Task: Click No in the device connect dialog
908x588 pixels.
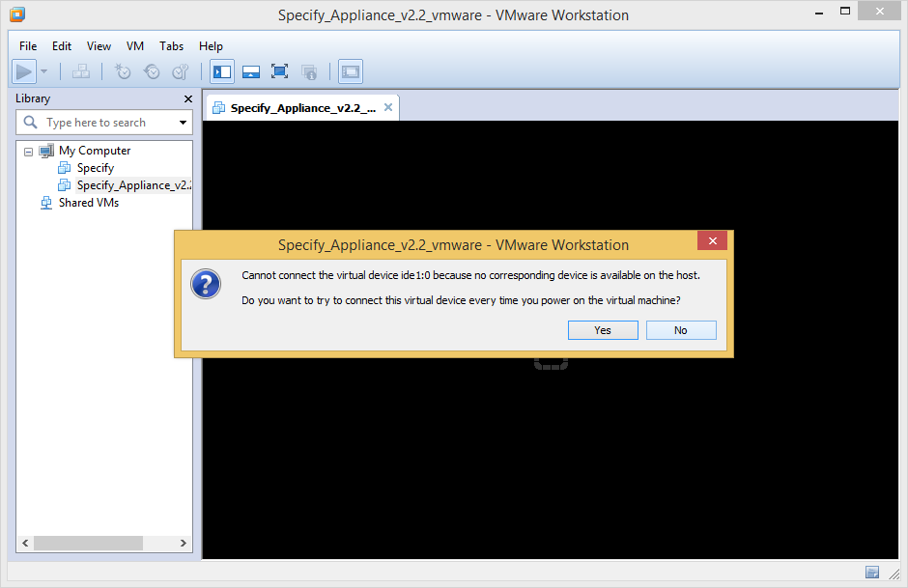Action: tap(681, 330)
